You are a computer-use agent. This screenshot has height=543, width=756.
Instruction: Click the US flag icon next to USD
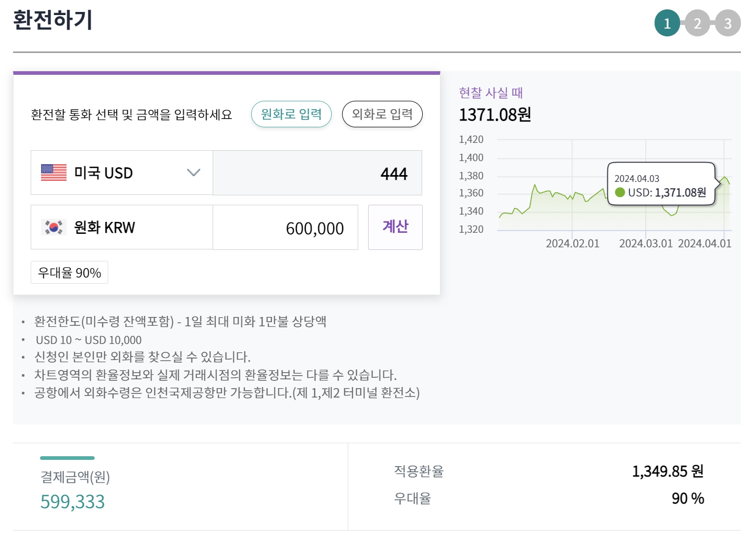point(53,172)
